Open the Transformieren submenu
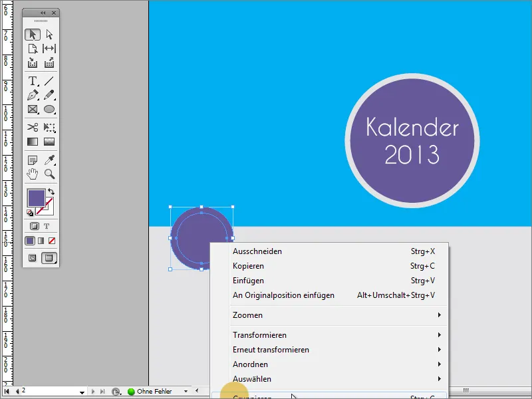The height and width of the screenshot is (399, 532). click(330, 335)
